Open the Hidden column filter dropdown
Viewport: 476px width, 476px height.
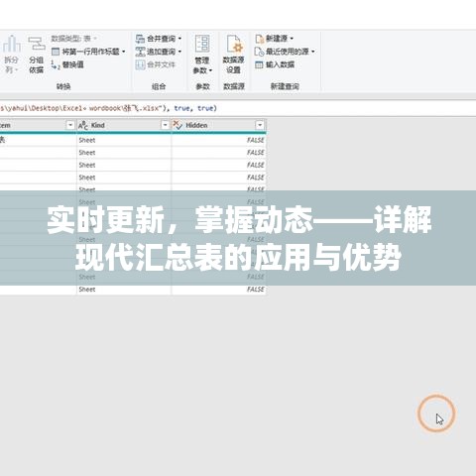tap(260, 125)
